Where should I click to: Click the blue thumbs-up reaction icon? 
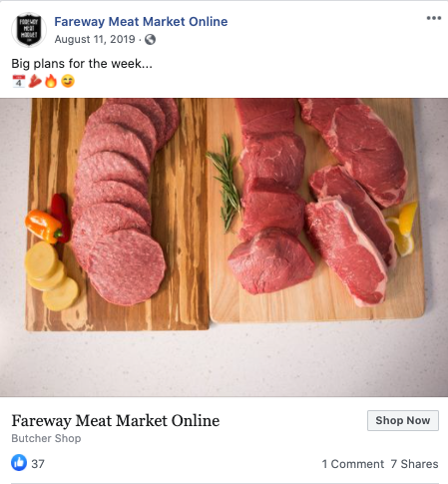tap(19, 463)
